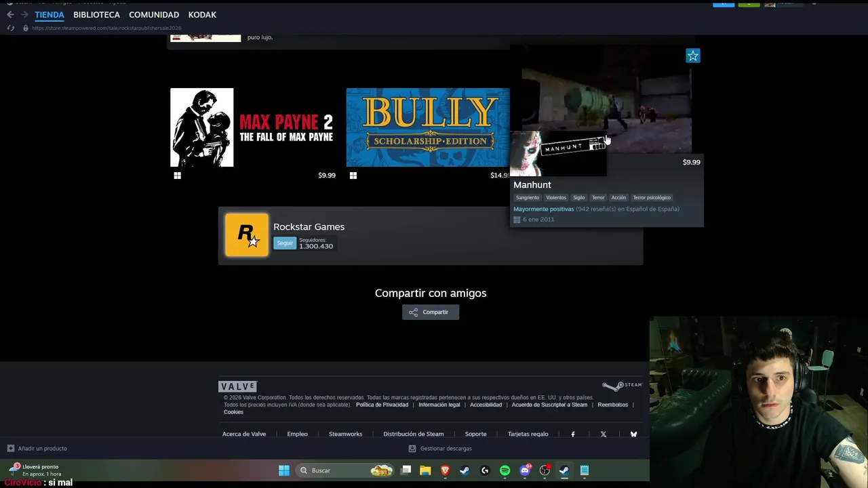Launch Brave browser from taskbar

[x=446, y=470]
